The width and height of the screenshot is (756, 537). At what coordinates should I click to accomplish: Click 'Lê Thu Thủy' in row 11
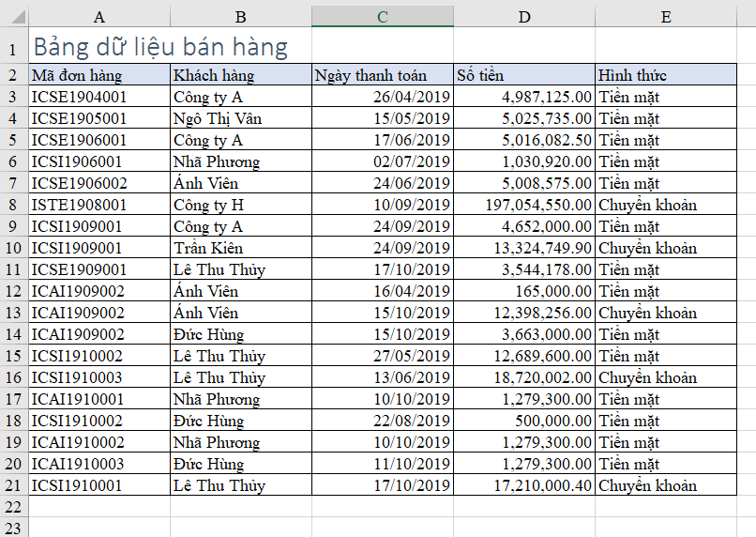tap(241, 269)
